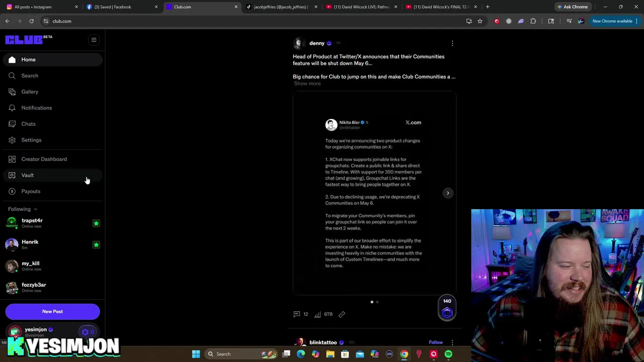Go back in browser history
Image resolution: width=644 pixels, height=362 pixels.
tap(7, 21)
